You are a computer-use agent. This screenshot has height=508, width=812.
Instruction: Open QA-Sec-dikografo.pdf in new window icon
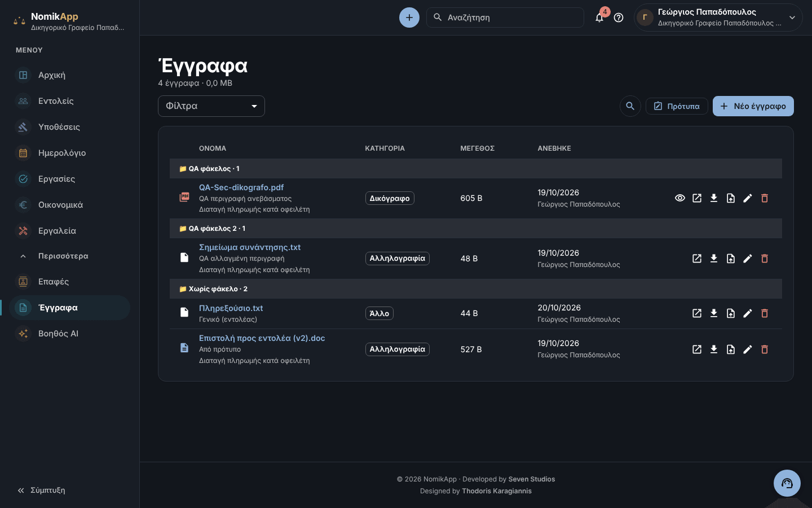(697, 198)
